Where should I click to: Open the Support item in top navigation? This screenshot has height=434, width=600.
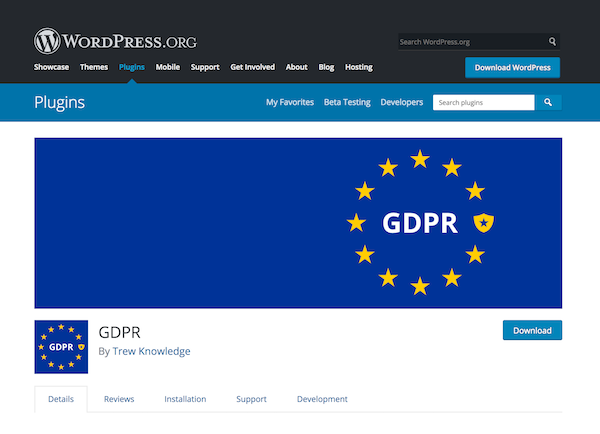[x=205, y=67]
